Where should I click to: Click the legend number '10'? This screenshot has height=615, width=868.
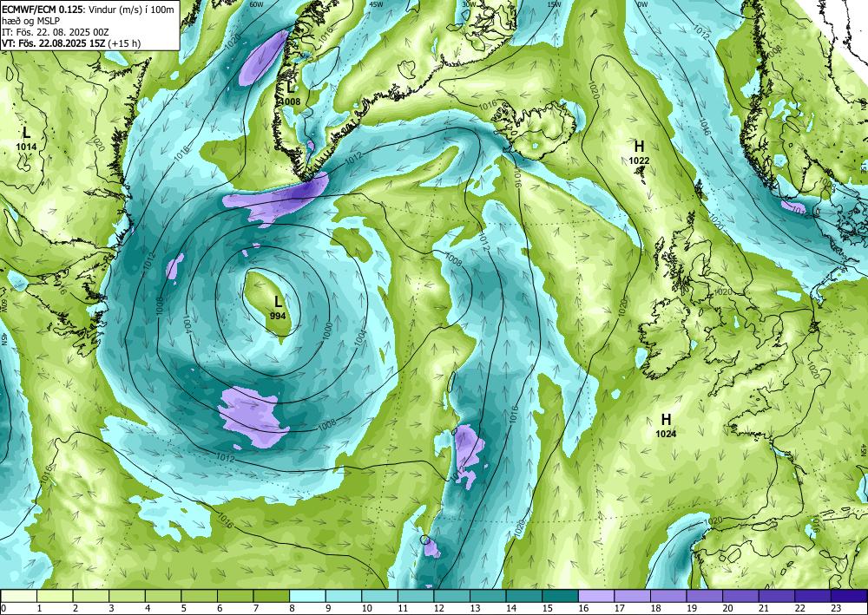click(366, 608)
